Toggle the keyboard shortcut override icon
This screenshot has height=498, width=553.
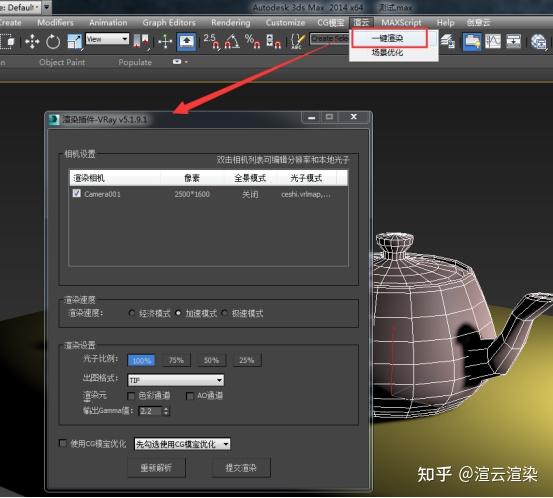(x=187, y=42)
